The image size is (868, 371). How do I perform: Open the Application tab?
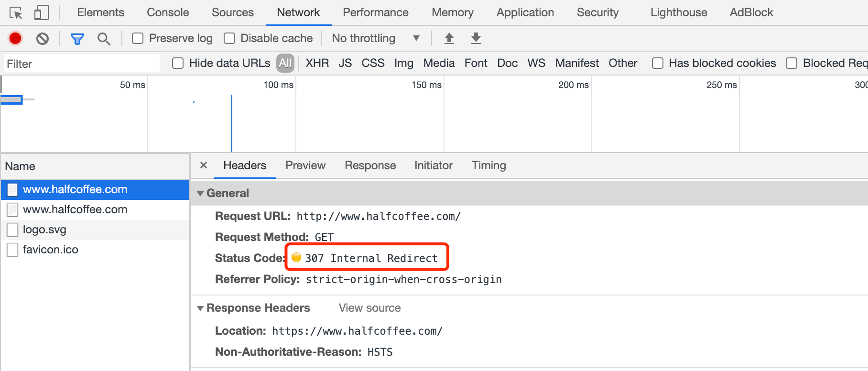[x=525, y=12]
